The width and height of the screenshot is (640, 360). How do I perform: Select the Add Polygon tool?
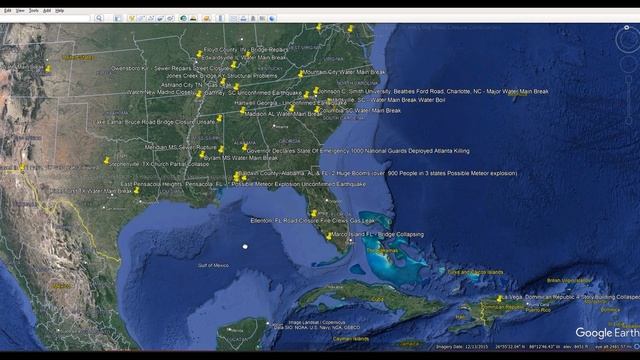141,18
